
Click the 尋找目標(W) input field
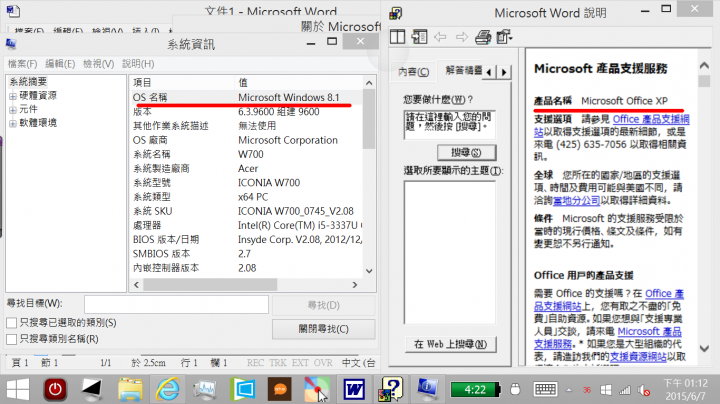[x=176, y=304]
